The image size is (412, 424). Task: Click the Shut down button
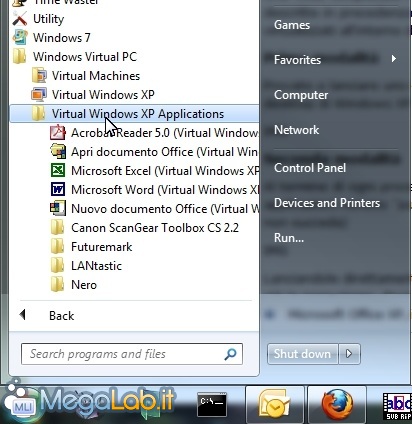303,354
